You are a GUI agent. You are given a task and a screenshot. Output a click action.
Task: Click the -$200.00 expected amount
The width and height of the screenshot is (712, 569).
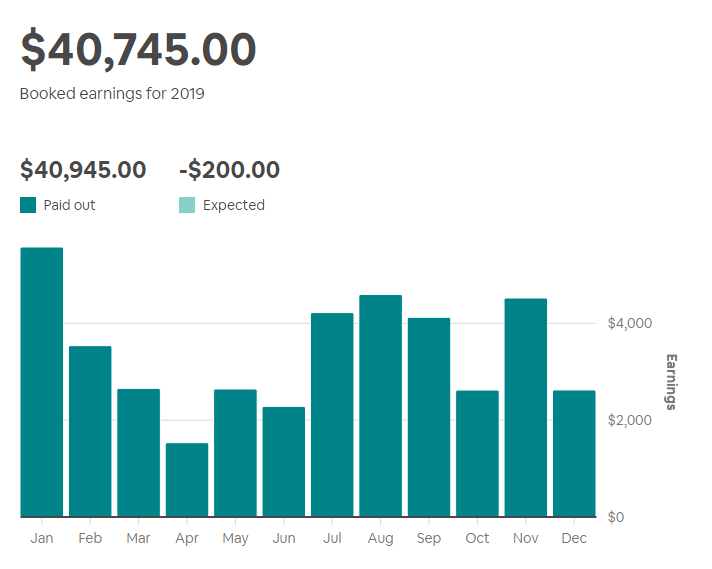click(229, 170)
